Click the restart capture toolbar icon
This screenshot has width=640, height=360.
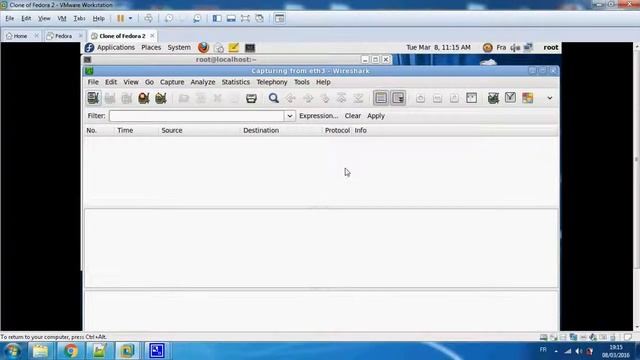point(160,98)
